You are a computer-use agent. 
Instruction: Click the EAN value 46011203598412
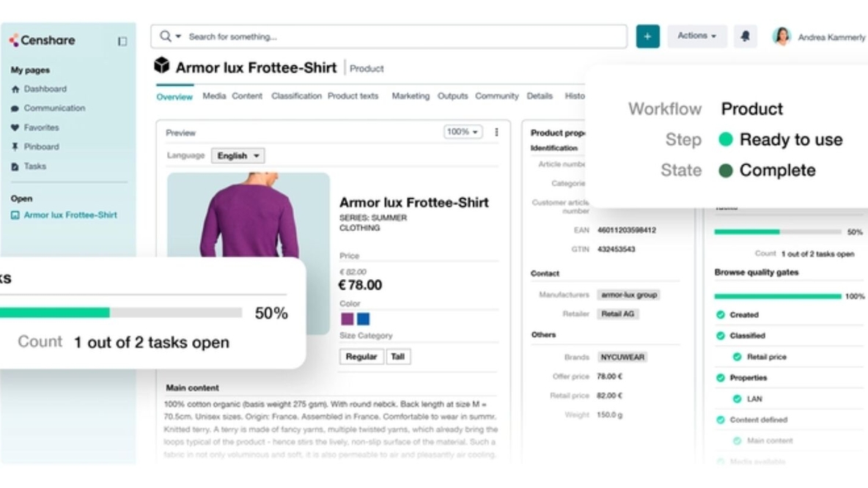click(627, 230)
